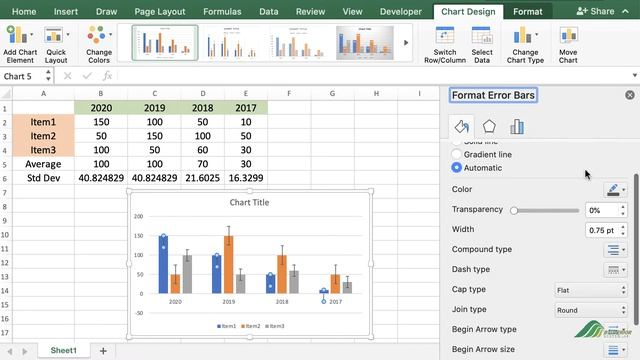The image size is (640, 360).
Task: Click the Transparency stepper arrows
Action: (x=623, y=210)
